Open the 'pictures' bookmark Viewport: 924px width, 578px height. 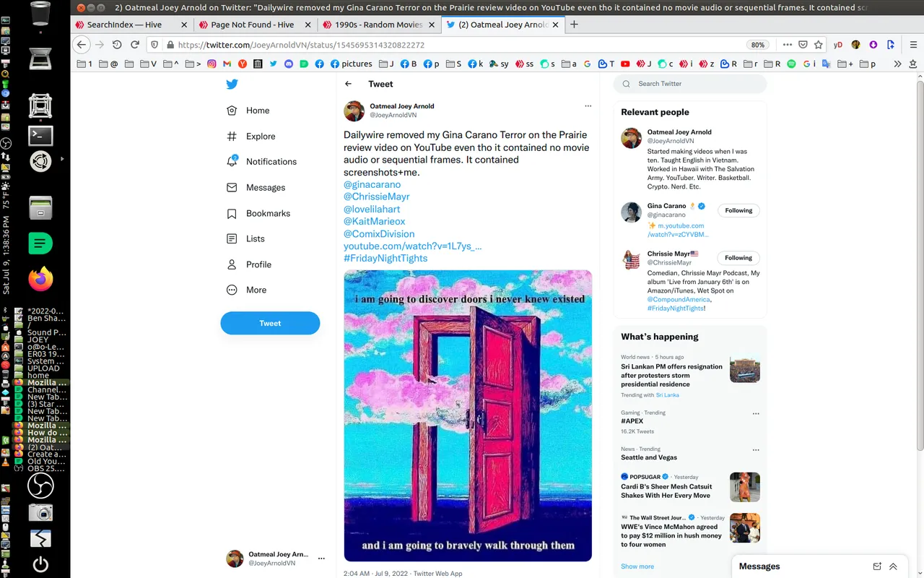point(352,64)
